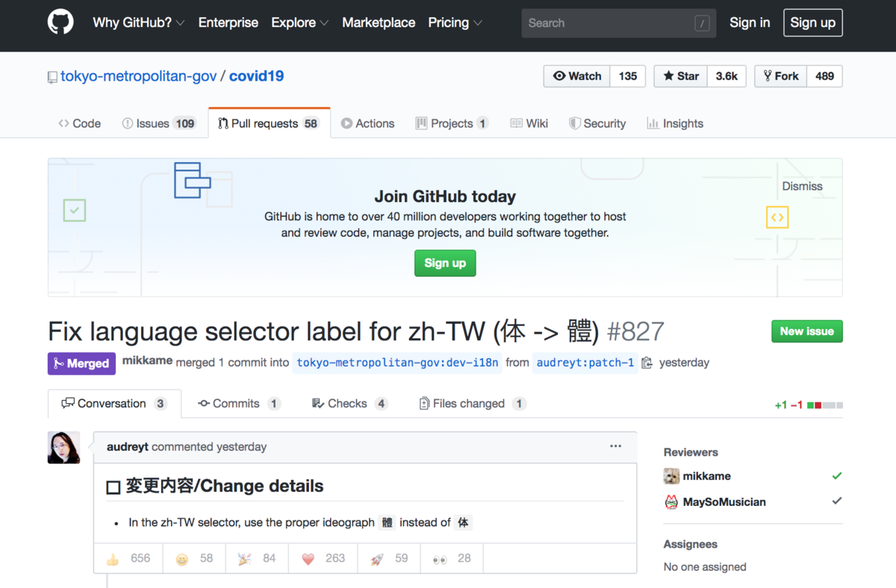Click the mikkame author link in merge line
Screen dimensions: 896x588
147,362
